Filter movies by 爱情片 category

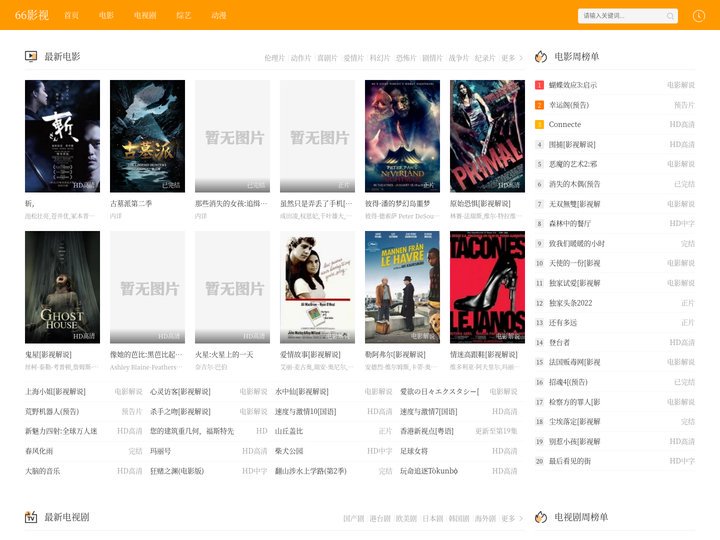(x=353, y=58)
